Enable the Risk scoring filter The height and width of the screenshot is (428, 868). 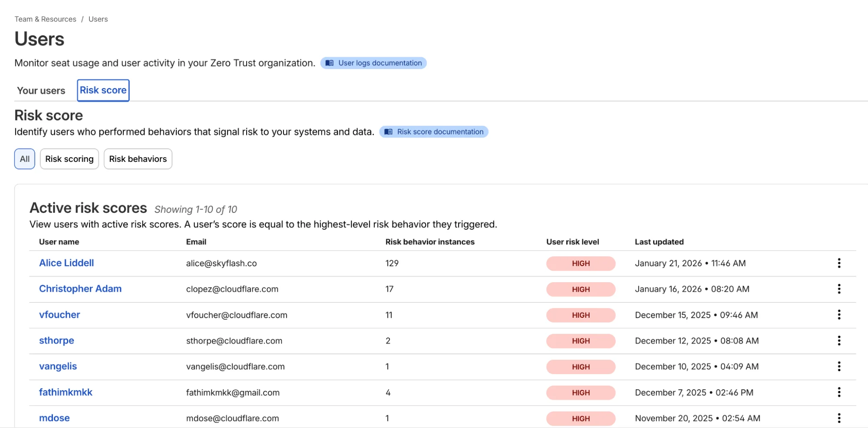69,159
